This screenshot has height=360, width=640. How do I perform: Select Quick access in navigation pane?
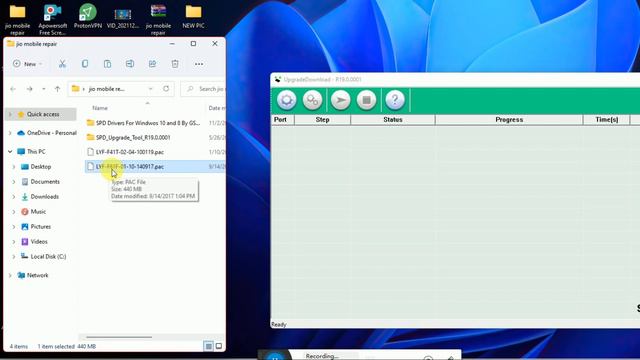coord(43,114)
